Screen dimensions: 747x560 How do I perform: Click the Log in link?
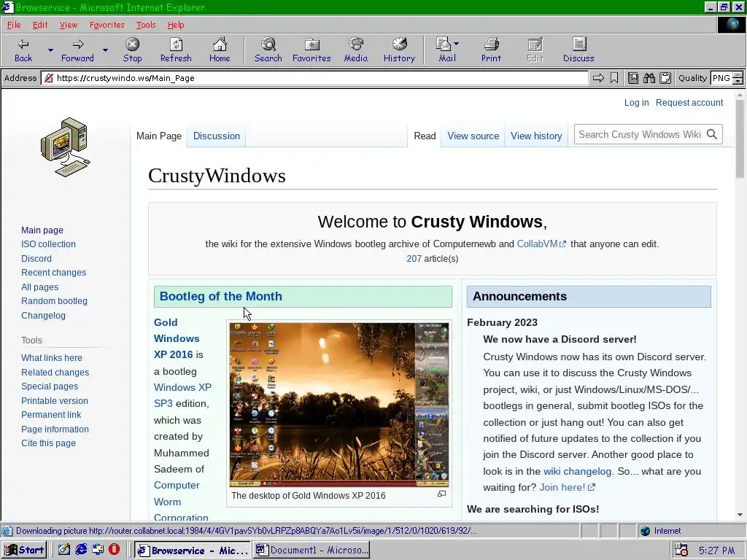[636, 102]
